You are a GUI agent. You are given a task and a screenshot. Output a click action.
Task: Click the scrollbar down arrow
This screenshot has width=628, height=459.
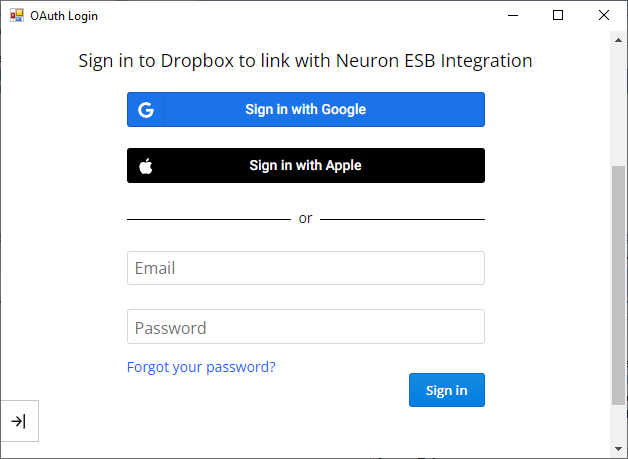[618, 449]
